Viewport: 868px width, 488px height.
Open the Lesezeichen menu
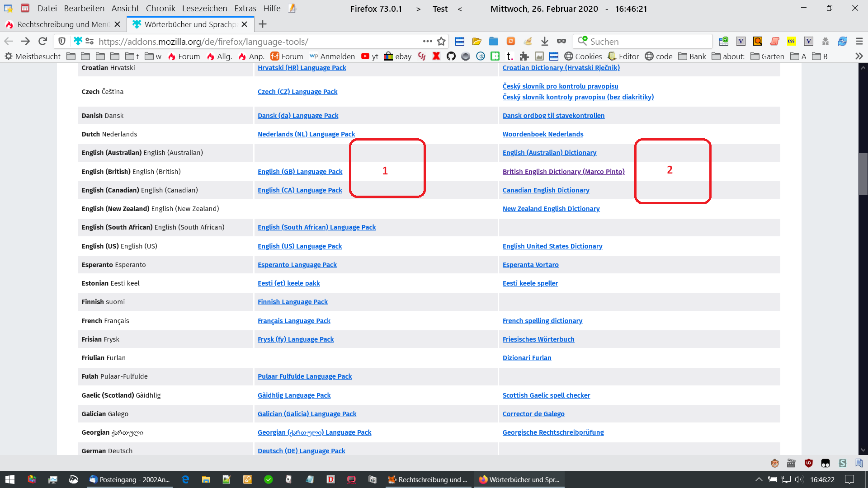point(204,9)
